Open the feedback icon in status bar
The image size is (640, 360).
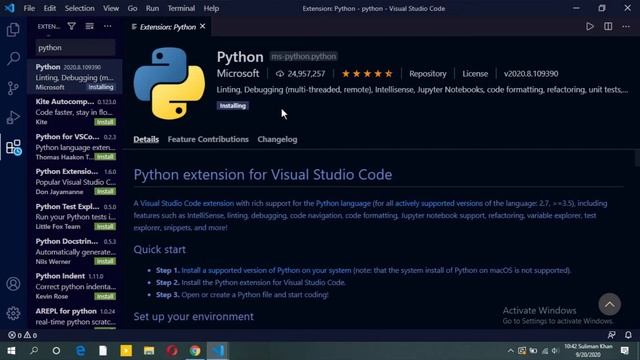pyautogui.click(x=611, y=335)
